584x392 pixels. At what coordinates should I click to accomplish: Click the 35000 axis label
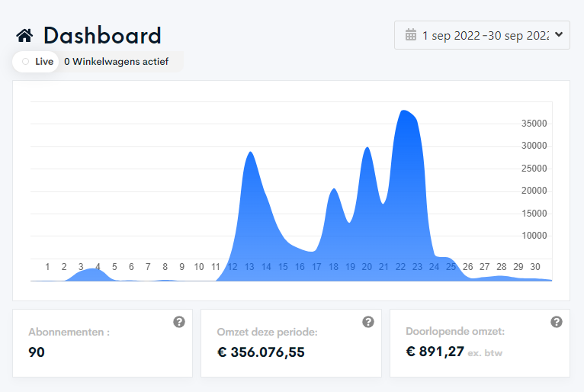[534, 124]
